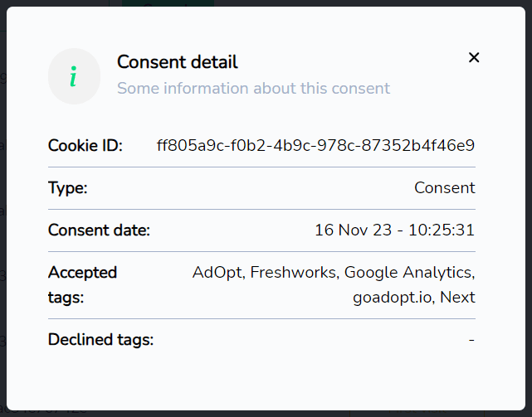The width and height of the screenshot is (532, 417).
Task: Click the goadopt.io accepted tag
Action: coord(393,298)
